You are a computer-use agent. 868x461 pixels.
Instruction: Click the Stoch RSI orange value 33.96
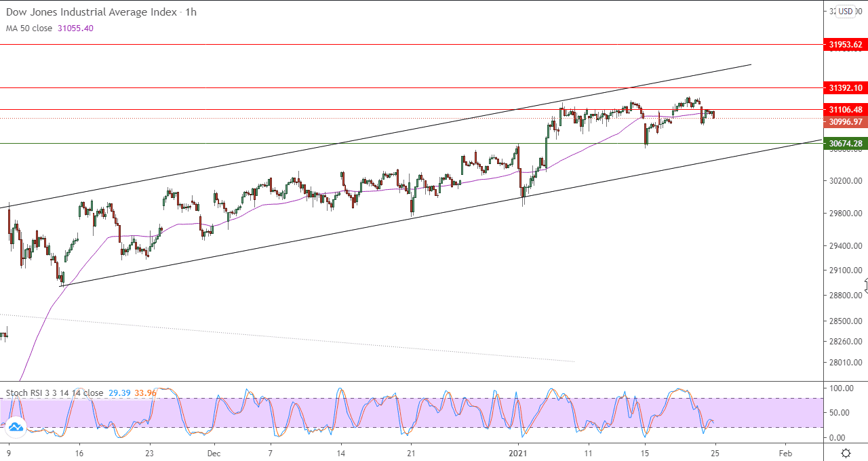point(146,393)
